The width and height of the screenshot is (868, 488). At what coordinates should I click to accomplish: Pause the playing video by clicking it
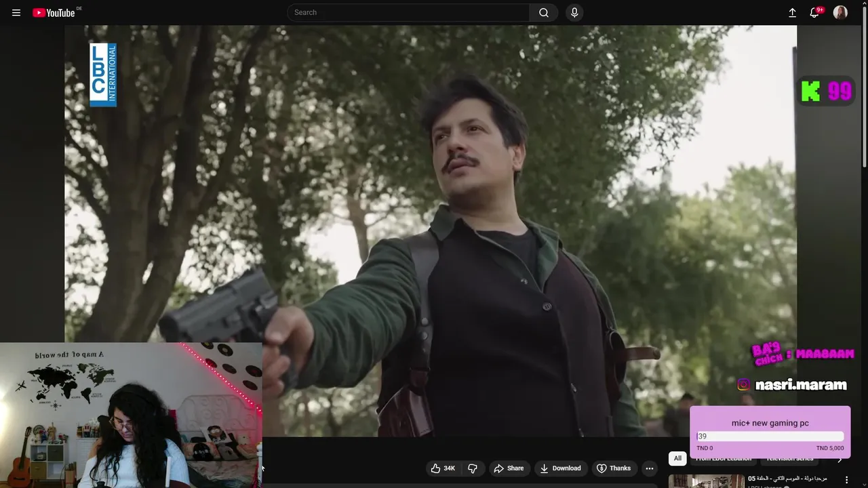point(431,230)
